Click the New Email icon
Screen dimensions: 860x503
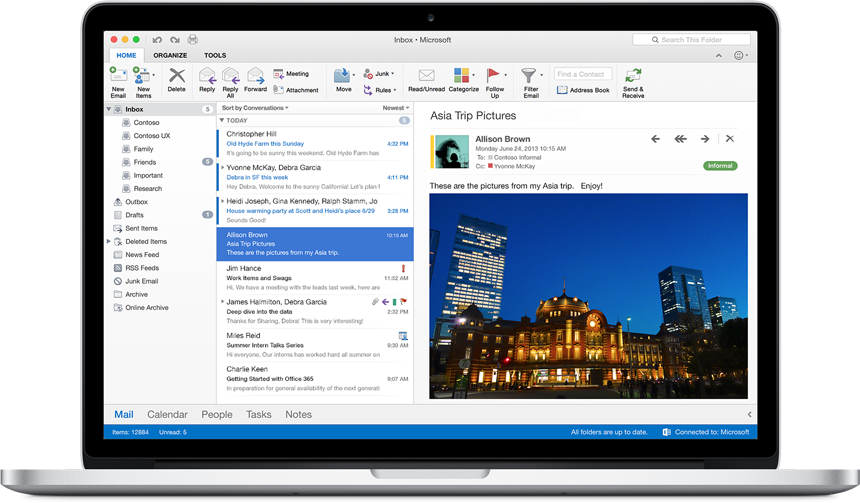click(x=118, y=76)
